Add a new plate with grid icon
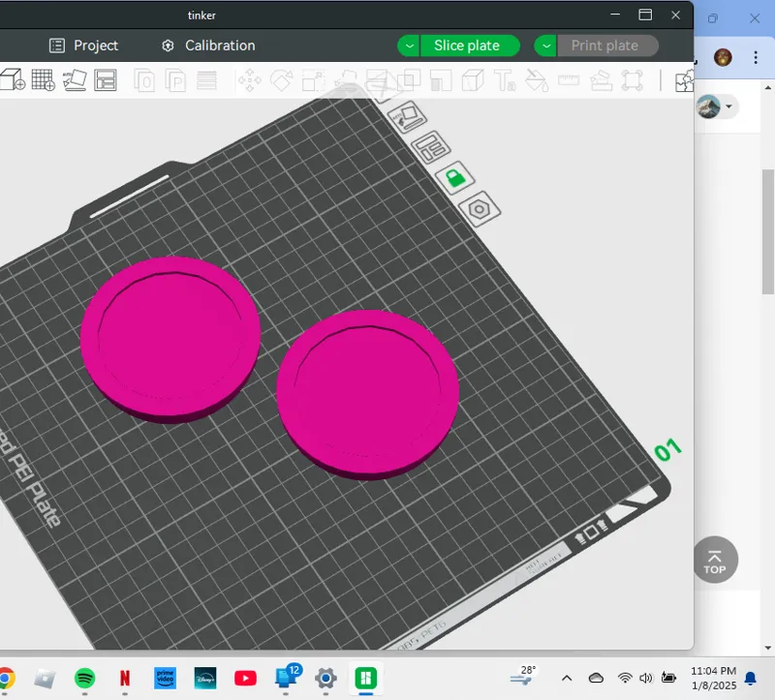Screen dimensions: 775x700 tap(43, 79)
